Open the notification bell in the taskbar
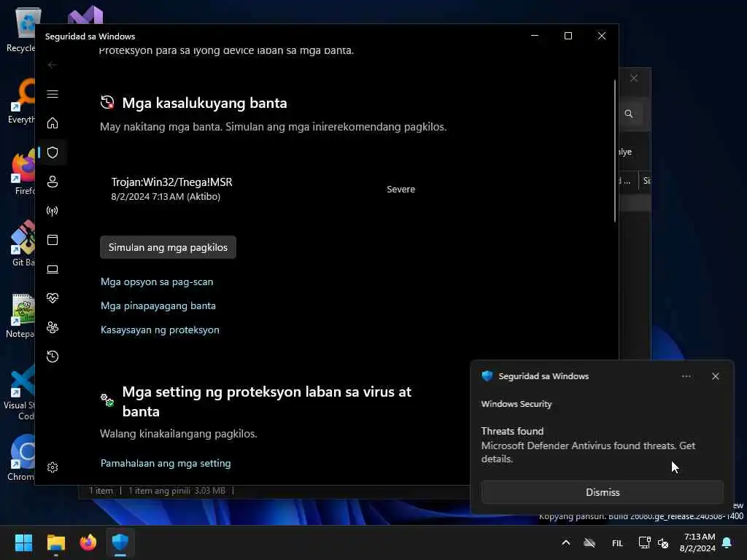This screenshot has height=560, width=747. [x=727, y=542]
